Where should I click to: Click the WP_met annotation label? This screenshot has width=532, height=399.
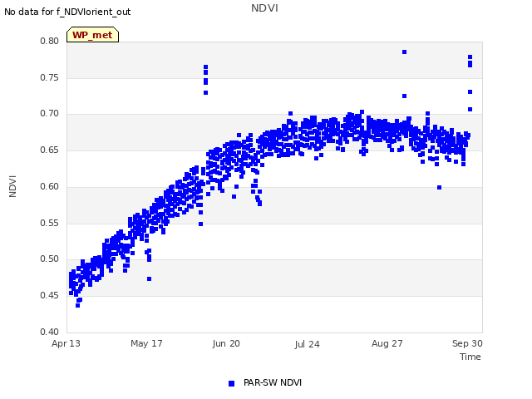point(92,35)
